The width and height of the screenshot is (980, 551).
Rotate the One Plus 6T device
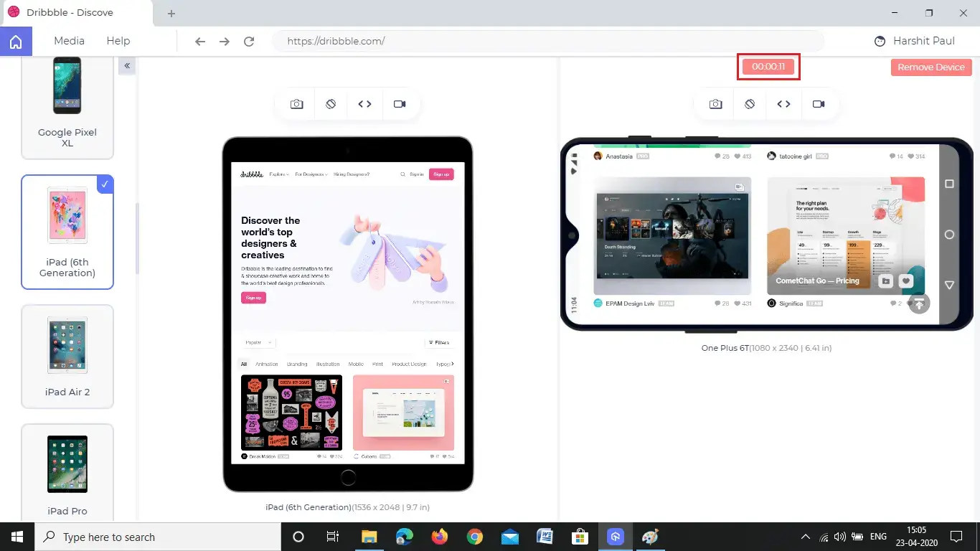pos(750,104)
